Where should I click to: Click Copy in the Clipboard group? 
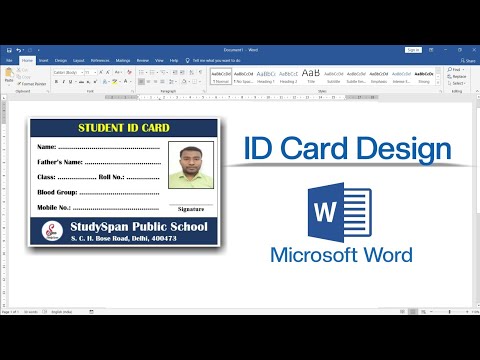click(24, 77)
